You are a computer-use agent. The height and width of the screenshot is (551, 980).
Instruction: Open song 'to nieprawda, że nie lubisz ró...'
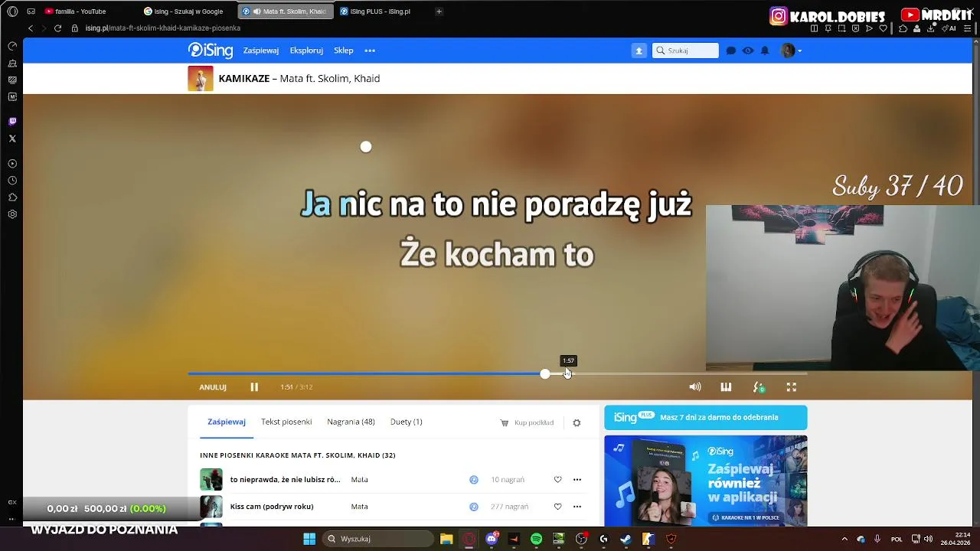pos(285,480)
